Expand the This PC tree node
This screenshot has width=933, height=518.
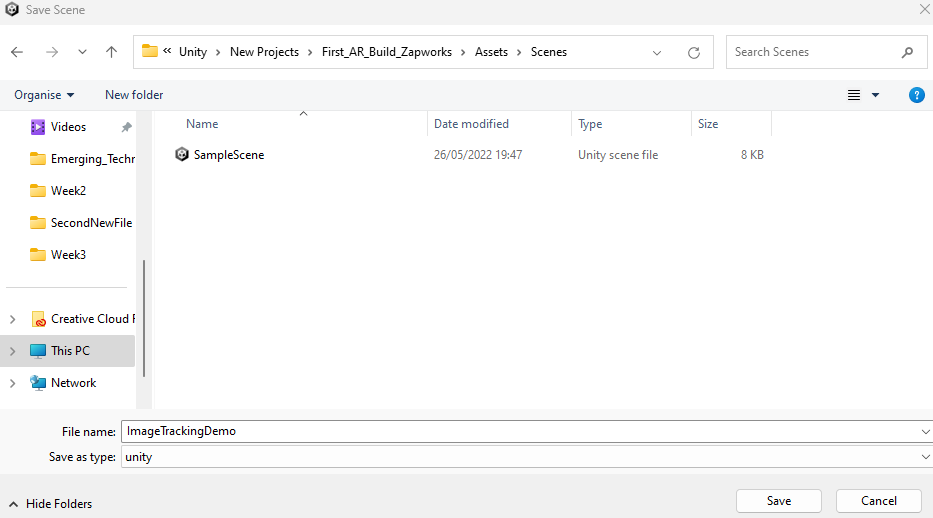[x=12, y=351]
